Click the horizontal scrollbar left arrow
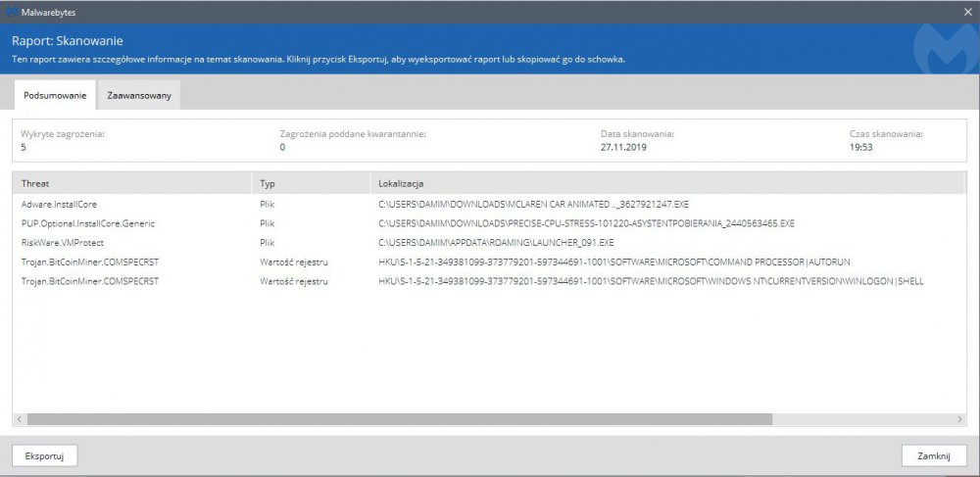Viewport: 980px width, 477px height. (20, 419)
